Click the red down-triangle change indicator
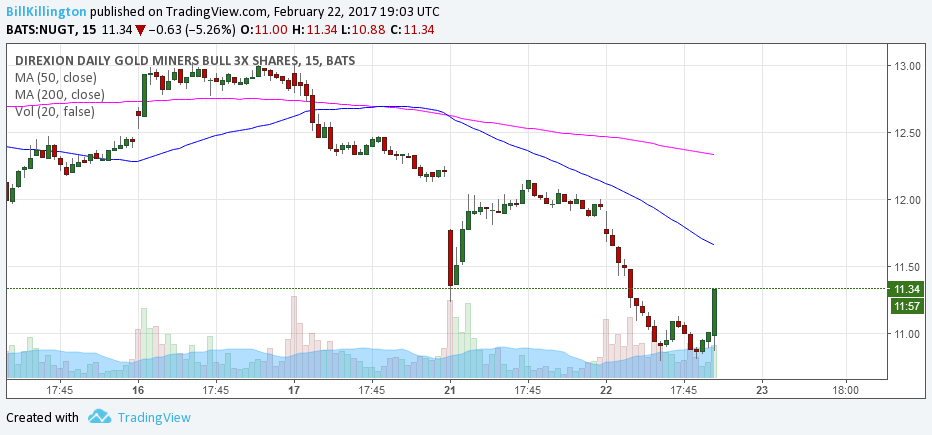Viewport: 932px width, 435px height. click(139, 29)
